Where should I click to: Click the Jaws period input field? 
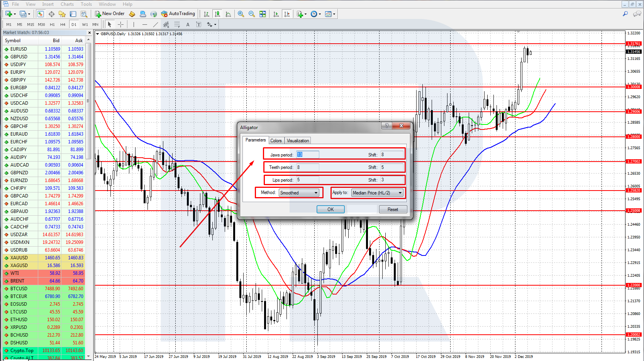[x=307, y=155]
